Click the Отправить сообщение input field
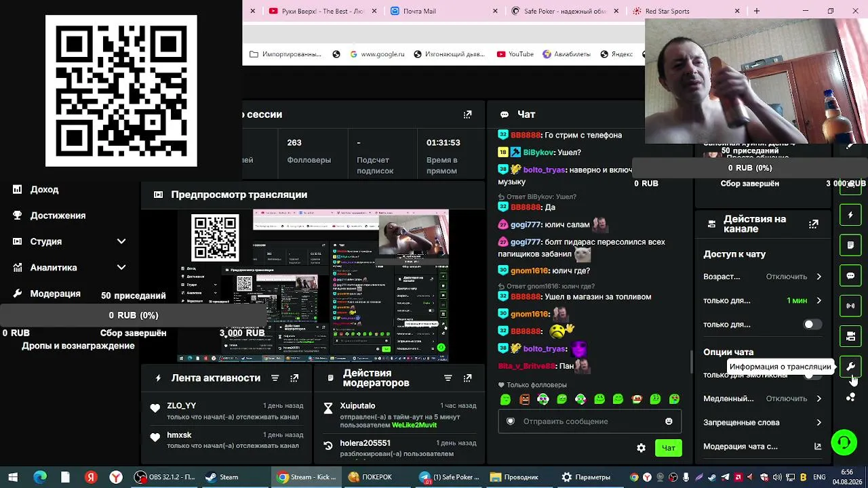Screen dimensions: 868x488 click(x=589, y=422)
